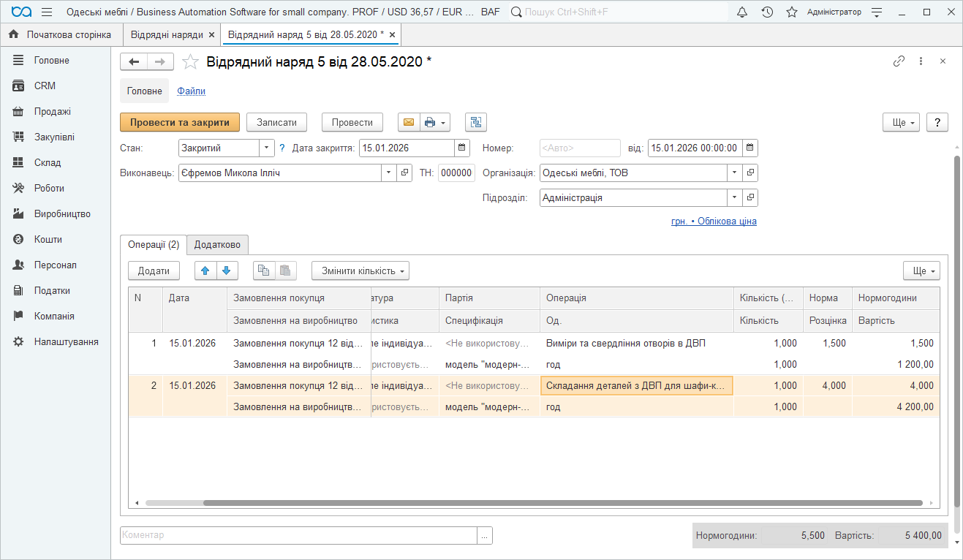Open calendar picker for Дата закриття
Viewport: 963px width, 560px height.
point(462,148)
